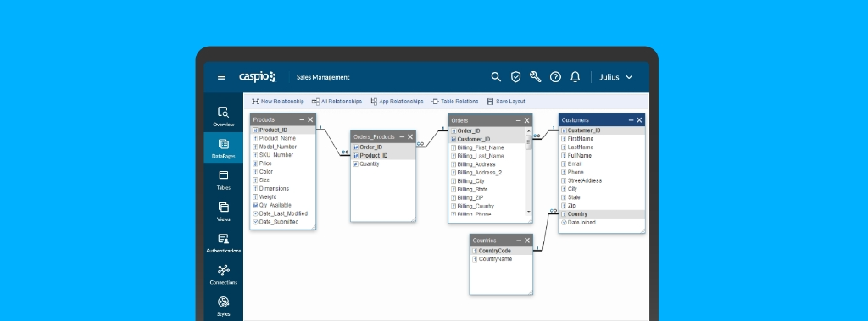Collapse the Countries table box
The image size is (868, 321).
click(x=519, y=241)
